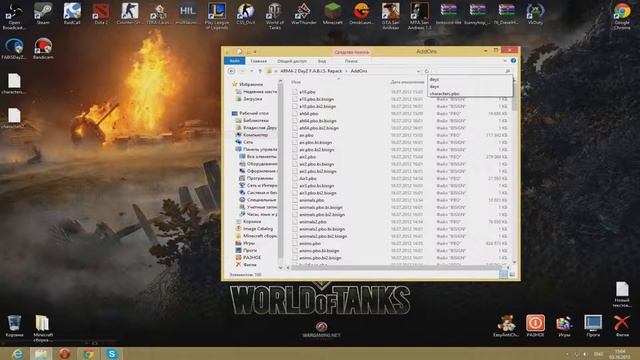Image resolution: width=640 pixels, height=360 pixels.
Task: Open the Quick Access toolbar dropdown
Action: point(255,52)
